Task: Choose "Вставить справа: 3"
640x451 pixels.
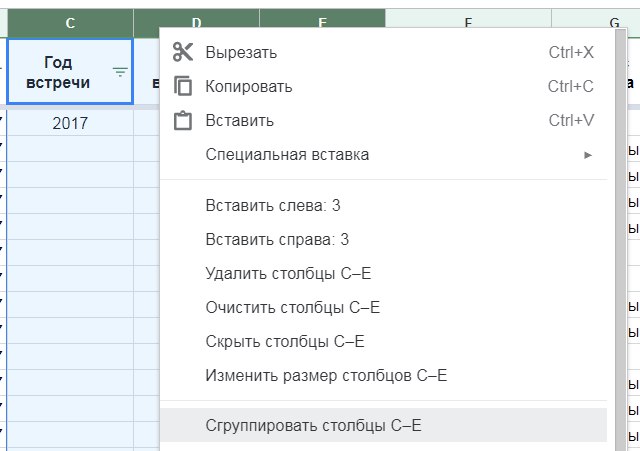Action: click(x=277, y=240)
